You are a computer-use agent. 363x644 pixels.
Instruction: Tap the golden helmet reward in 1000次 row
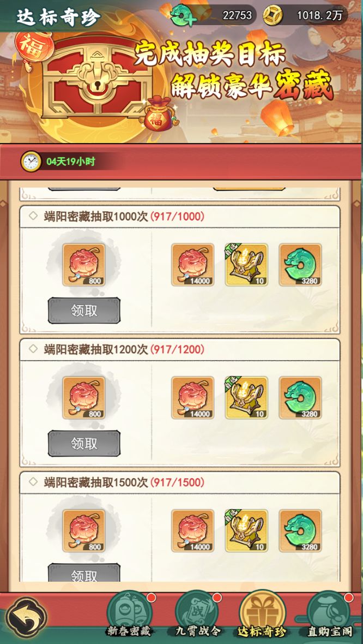pos(246,265)
